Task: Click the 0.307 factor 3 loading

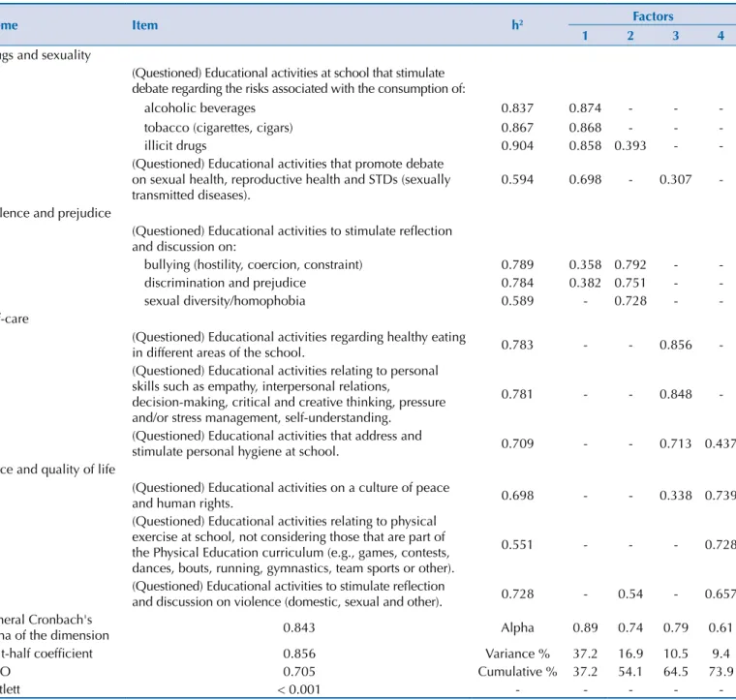Action: (675, 180)
